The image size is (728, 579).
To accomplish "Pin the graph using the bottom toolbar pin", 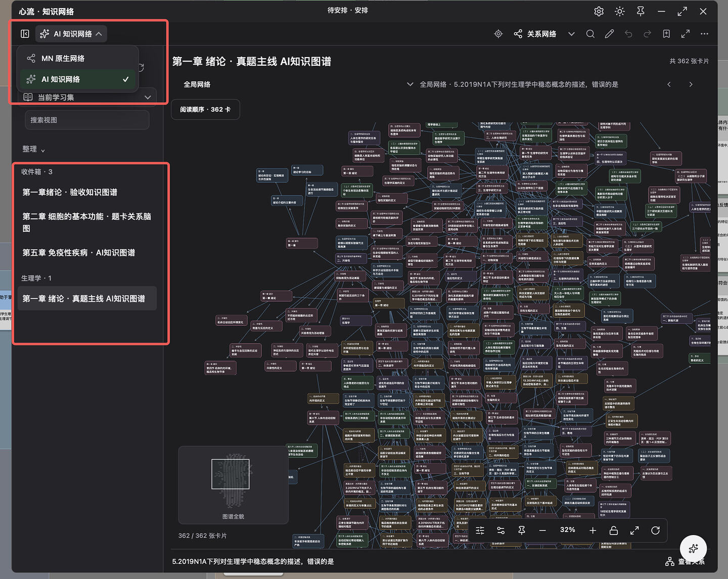I will (x=522, y=530).
